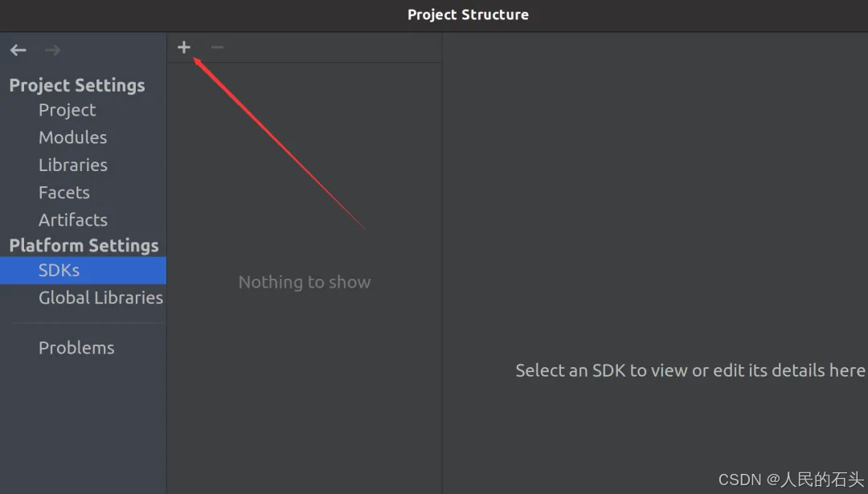Image resolution: width=868 pixels, height=494 pixels.
Task: Click the Nothing to show label
Action: (x=304, y=282)
